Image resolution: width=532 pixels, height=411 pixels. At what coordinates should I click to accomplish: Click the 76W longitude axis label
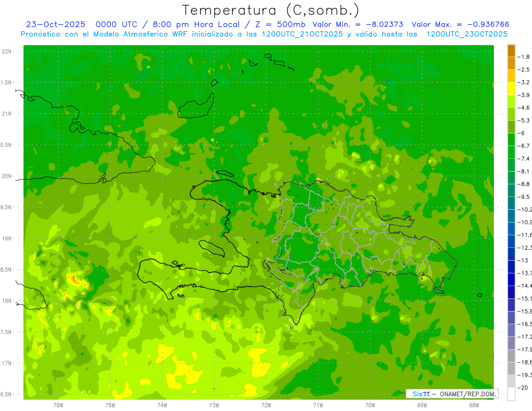tap(58, 405)
